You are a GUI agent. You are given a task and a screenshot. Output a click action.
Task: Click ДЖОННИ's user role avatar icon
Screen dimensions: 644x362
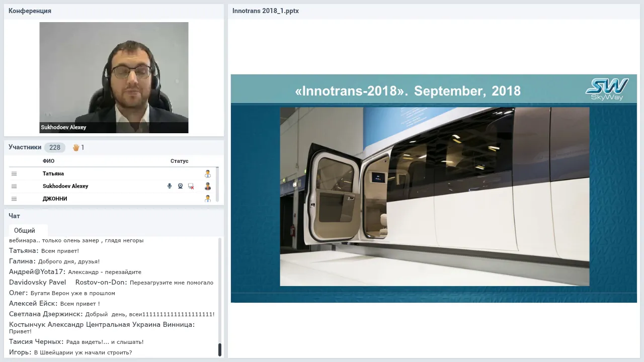(x=207, y=199)
